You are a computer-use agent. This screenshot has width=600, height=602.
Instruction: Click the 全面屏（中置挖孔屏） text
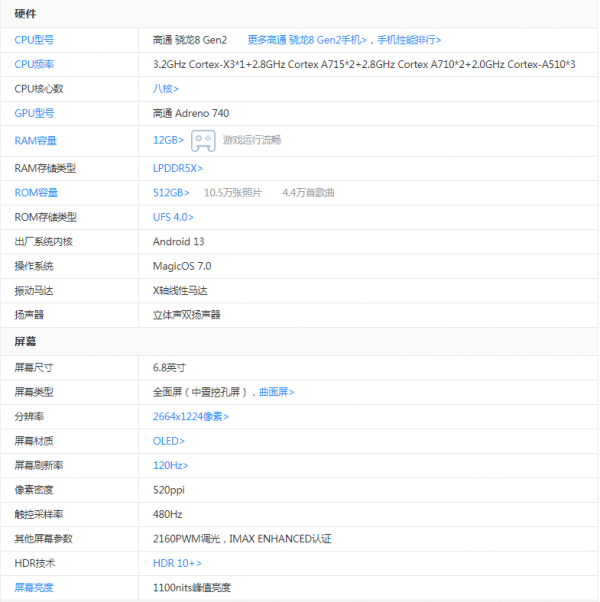click(x=200, y=392)
